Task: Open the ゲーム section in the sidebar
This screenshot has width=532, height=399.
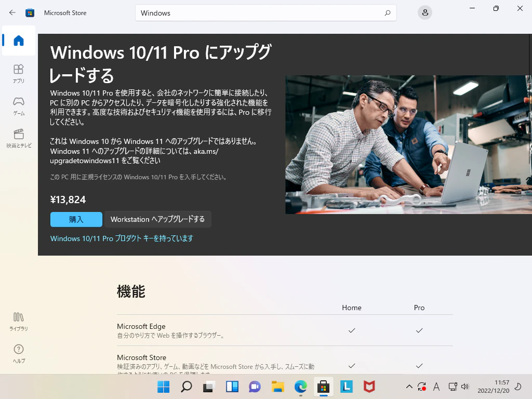Action: point(19,106)
